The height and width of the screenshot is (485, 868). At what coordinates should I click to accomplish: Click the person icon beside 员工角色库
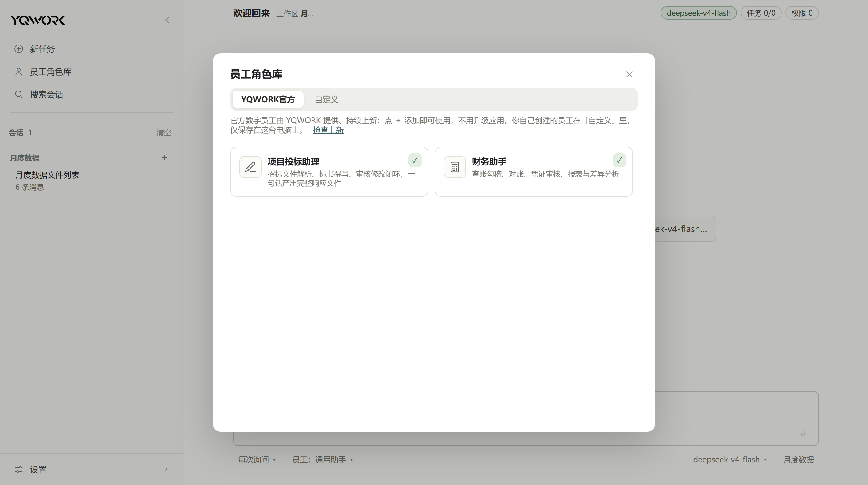pyautogui.click(x=18, y=72)
